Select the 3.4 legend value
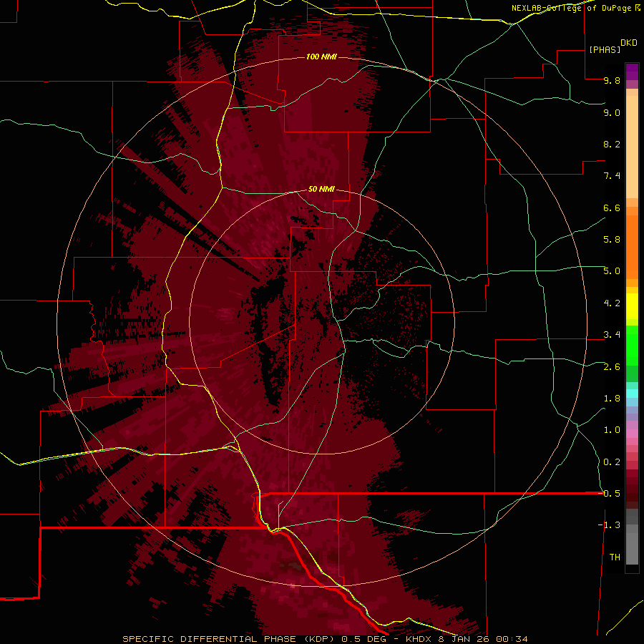The height and width of the screenshot is (644, 644). click(x=612, y=335)
